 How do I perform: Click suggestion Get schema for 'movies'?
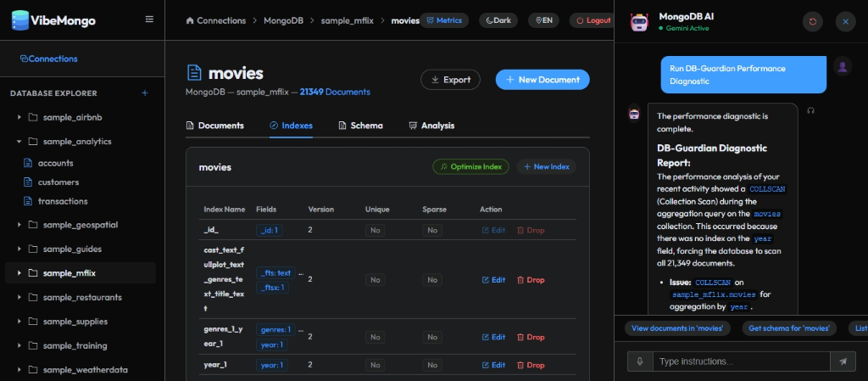(789, 328)
